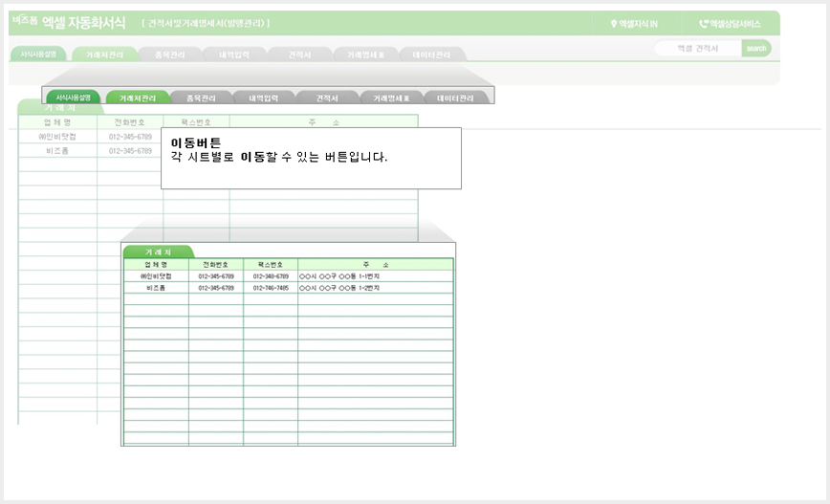Open 품목관리 tab in the faded top row
The width and height of the screenshot is (830, 504).
(170, 55)
